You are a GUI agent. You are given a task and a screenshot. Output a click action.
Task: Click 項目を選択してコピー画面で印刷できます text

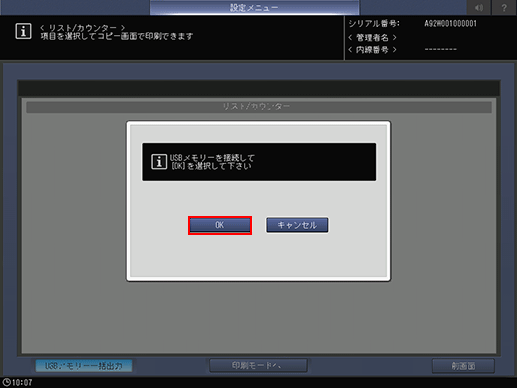[x=117, y=36]
